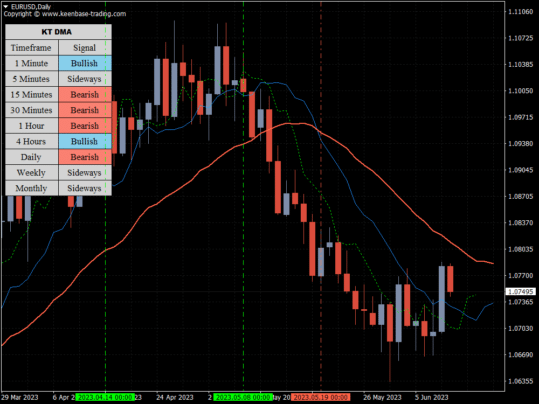
Task: Click the 1.10050 price axis label
Action: [x=520, y=91]
